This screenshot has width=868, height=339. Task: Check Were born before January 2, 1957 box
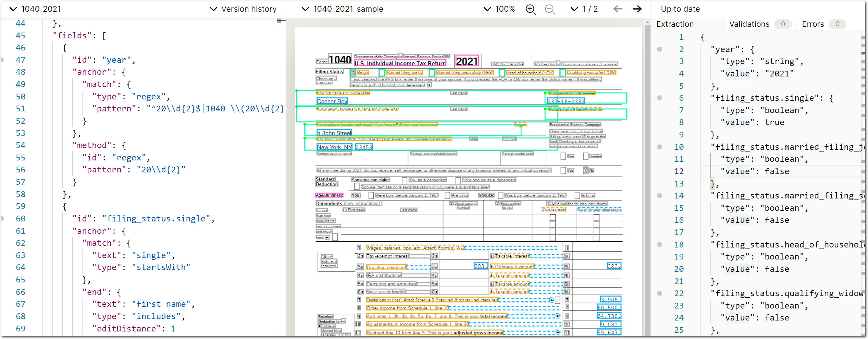coord(371,195)
